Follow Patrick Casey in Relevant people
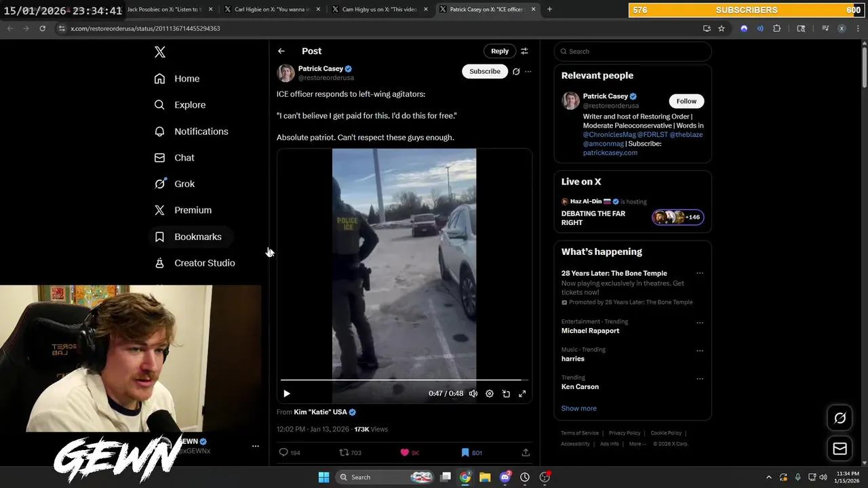This screenshot has height=488, width=868. (686, 101)
